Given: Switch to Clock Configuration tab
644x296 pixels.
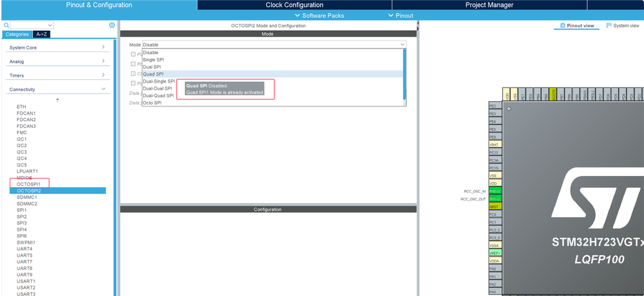Looking at the screenshot, I should tap(294, 5).
